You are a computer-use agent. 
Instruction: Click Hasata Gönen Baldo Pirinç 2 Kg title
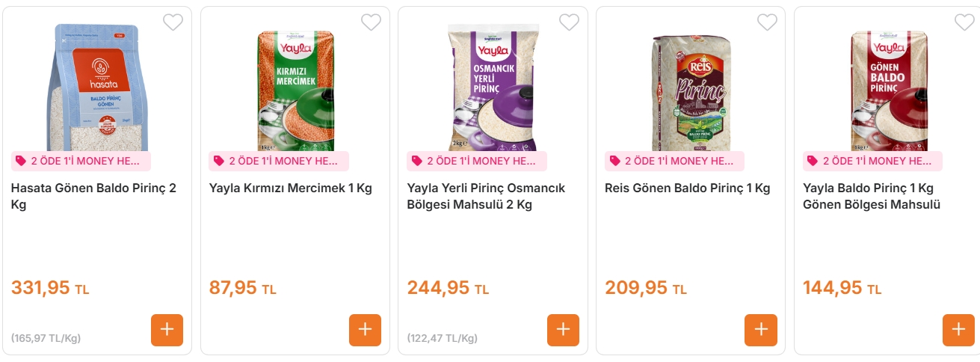coord(93,196)
